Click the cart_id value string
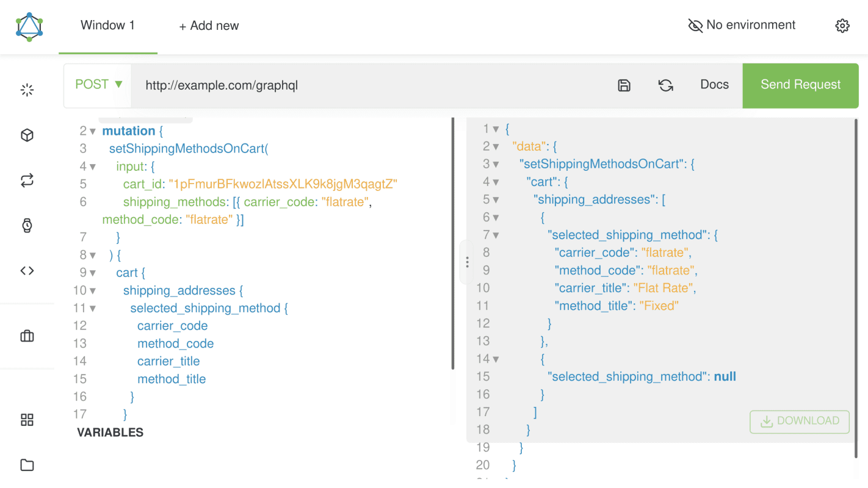 pos(283,184)
